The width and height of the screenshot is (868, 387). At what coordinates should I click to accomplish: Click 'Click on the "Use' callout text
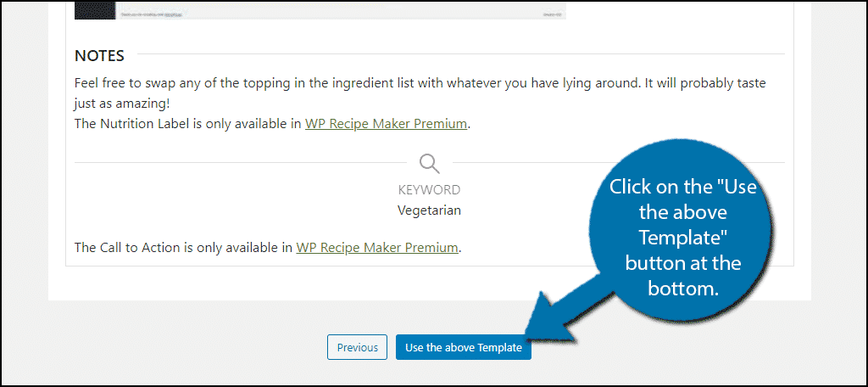pyautogui.click(x=682, y=187)
